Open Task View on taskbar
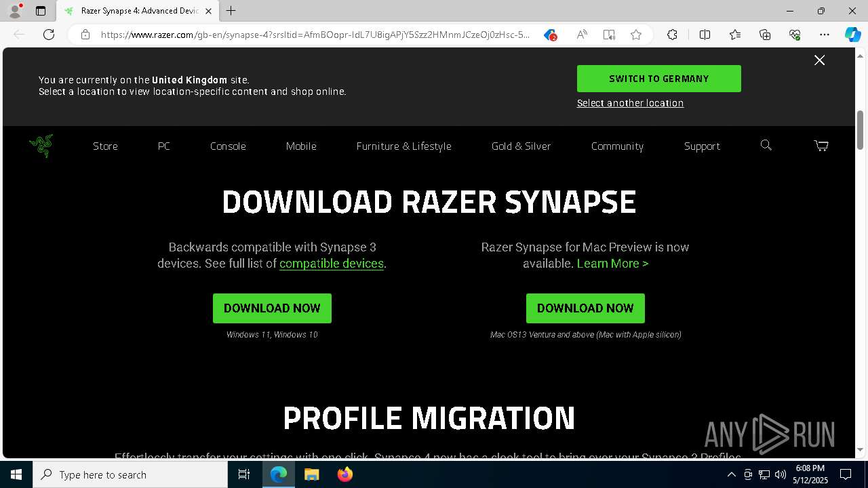This screenshot has width=868, height=488. [244, 474]
